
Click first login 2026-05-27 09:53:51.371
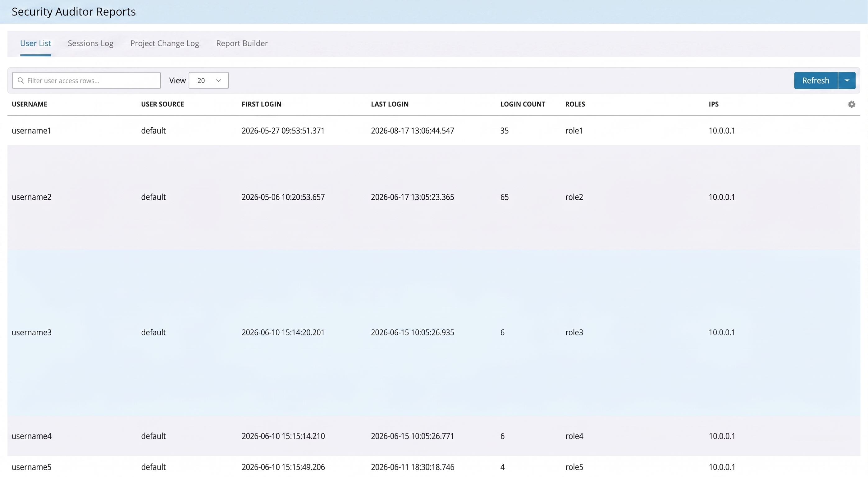tap(283, 131)
